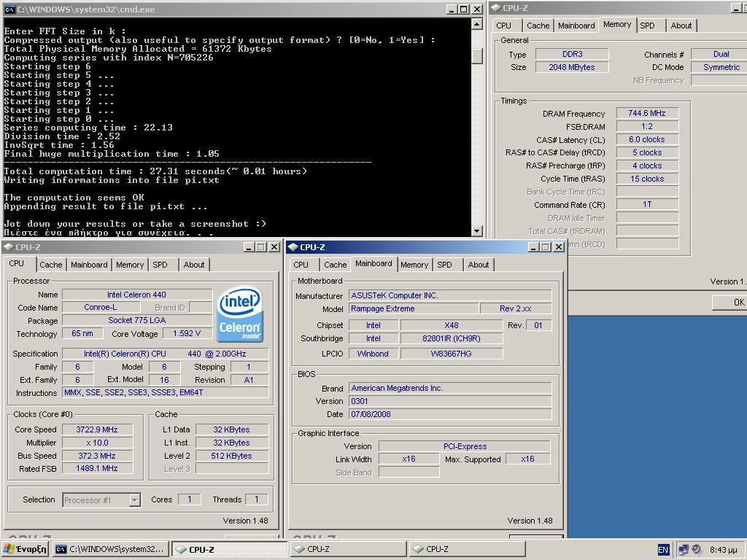747x560 pixels.
Task: Click Bus Speed value 372.3 MHz
Action: (x=97, y=456)
